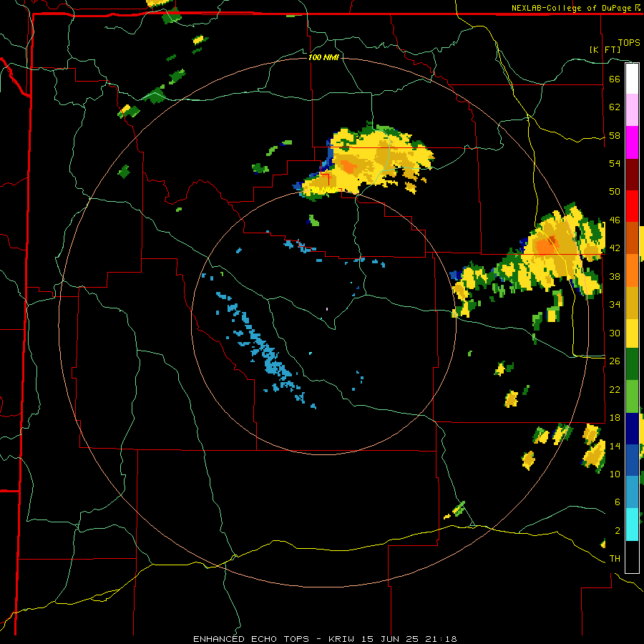
Task: Click the "62" legend value
Action: 615,107
